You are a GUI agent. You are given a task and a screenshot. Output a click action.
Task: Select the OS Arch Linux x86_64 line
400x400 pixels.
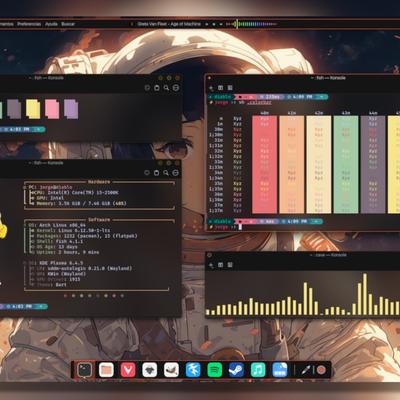click(x=57, y=225)
